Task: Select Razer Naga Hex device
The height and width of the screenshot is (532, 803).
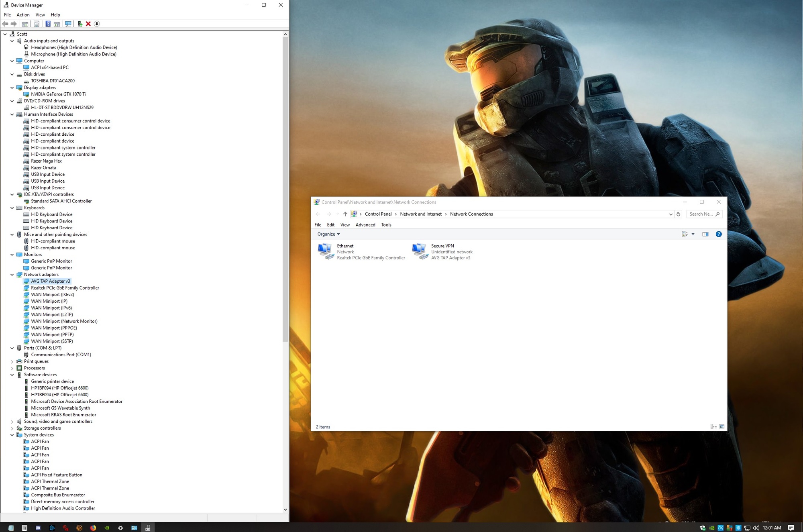Action: 46,161
